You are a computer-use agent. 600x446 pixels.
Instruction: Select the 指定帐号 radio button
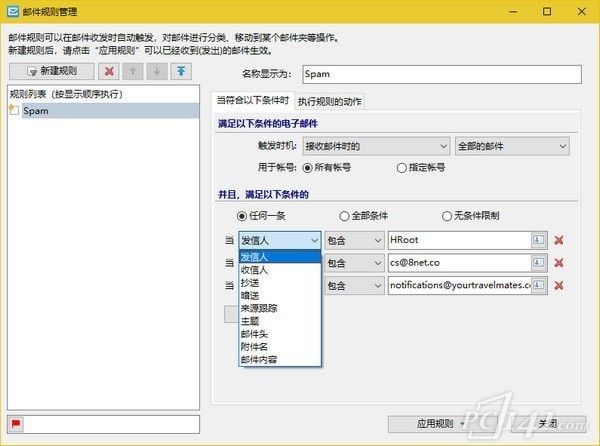(x=401, y=168)
